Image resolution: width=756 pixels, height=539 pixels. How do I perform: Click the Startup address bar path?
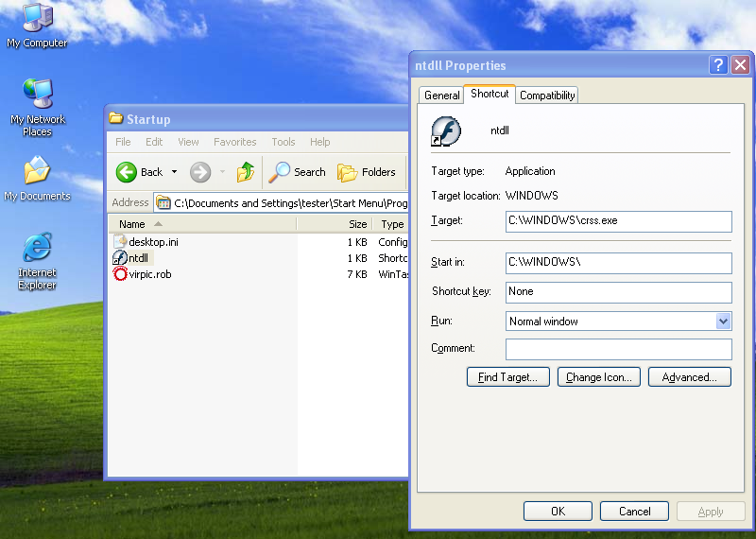[x=291, y=203]
